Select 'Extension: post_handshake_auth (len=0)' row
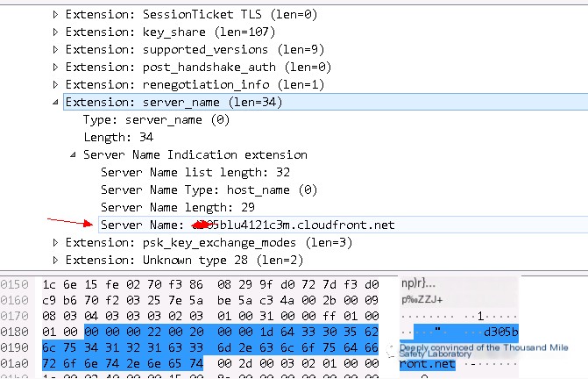 tap(198, 68)
